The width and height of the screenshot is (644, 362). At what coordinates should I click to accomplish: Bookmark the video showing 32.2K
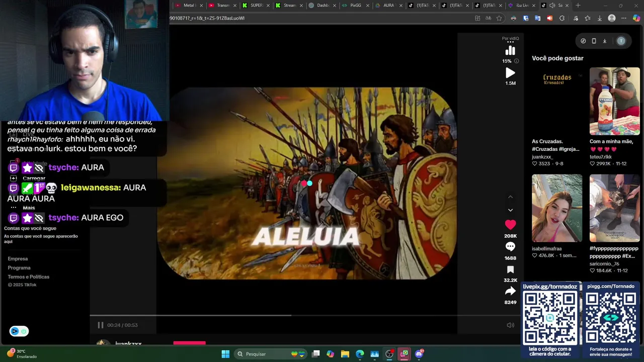pyautogui.click(x=510, y=269)
